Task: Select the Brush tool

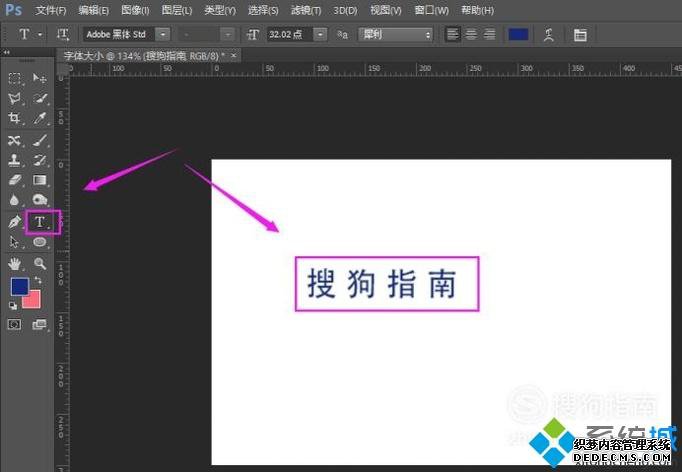Action: tap(40, 140)
